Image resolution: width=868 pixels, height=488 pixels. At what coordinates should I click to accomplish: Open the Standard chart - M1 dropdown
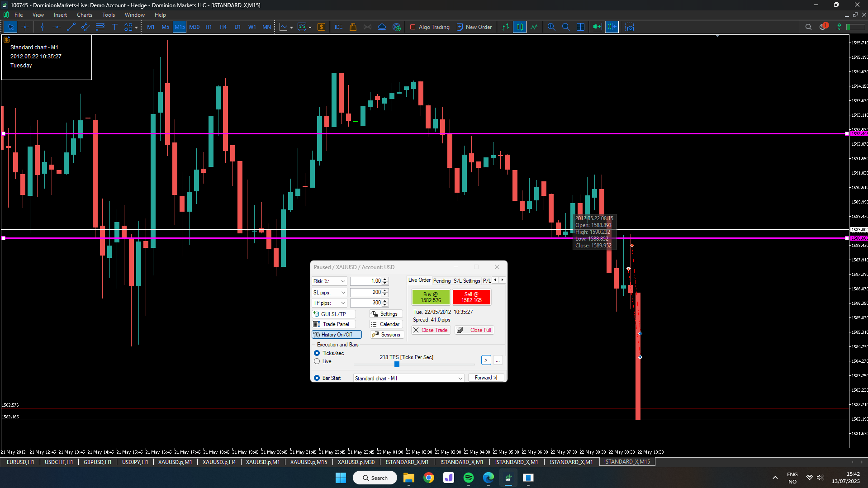(408, 379)
